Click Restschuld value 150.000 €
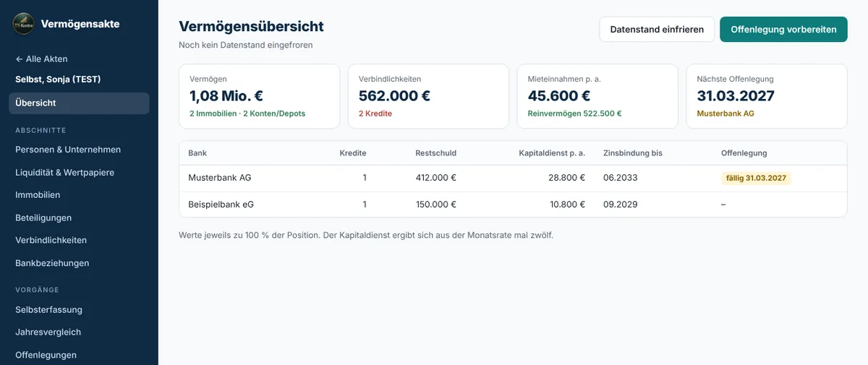This screenshot has width=868, height=365. (x=435, y=205)
